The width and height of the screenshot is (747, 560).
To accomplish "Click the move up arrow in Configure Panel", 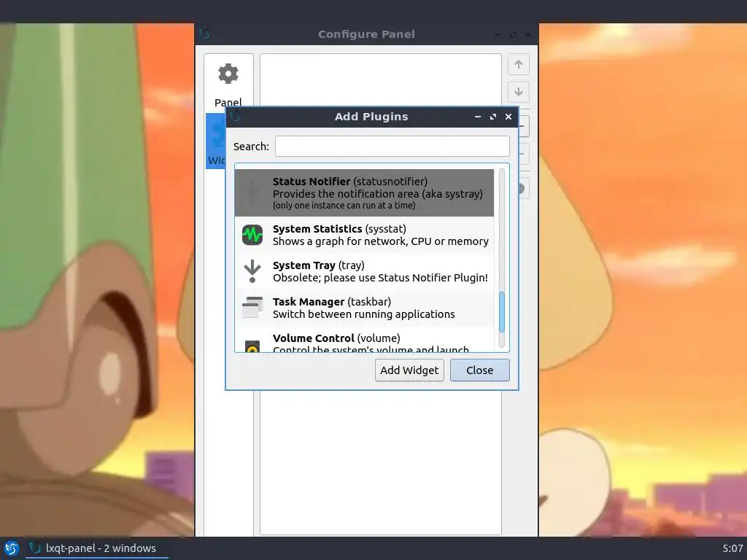I will tap(519, 64).
